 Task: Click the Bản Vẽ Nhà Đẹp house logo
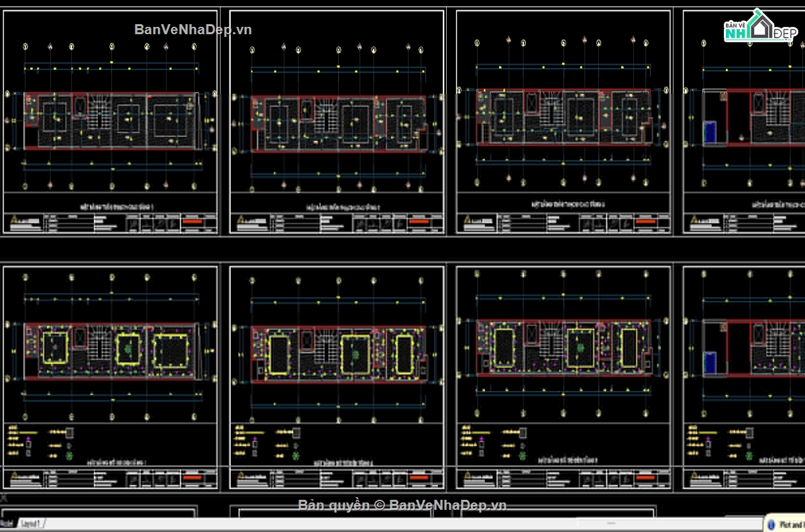tap(757, 27)
